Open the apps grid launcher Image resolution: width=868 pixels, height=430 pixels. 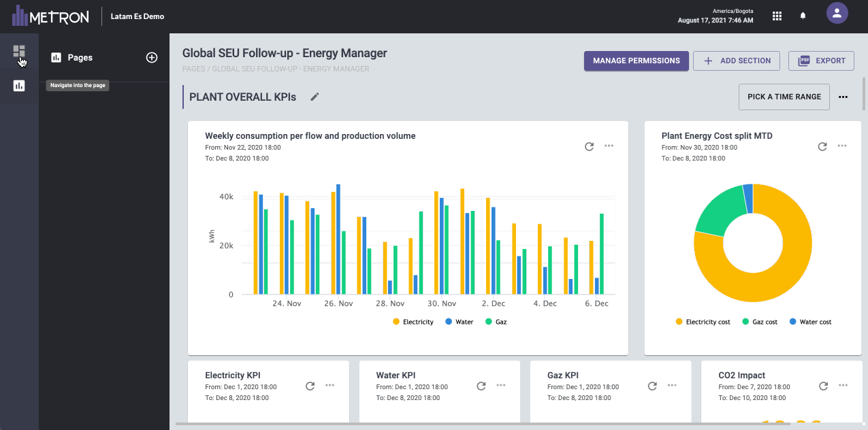click(x=777, y=16)
